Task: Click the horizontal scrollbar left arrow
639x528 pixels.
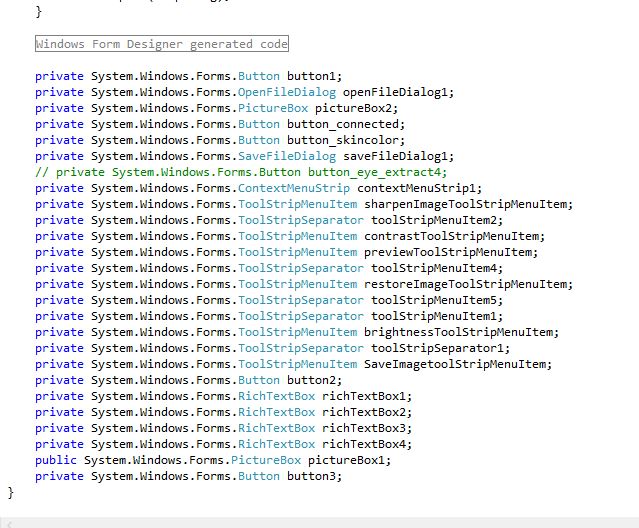Action: pyautogui.click(x=9, y=524)
